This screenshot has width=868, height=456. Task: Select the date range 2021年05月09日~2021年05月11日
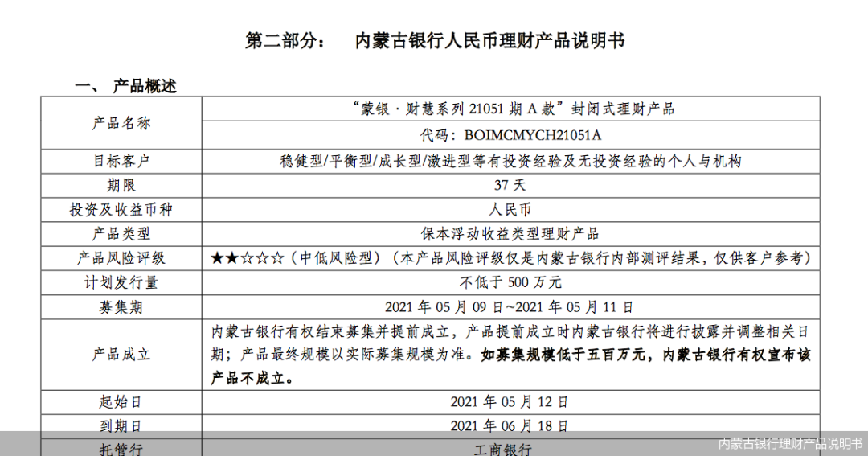pos(510,307)
